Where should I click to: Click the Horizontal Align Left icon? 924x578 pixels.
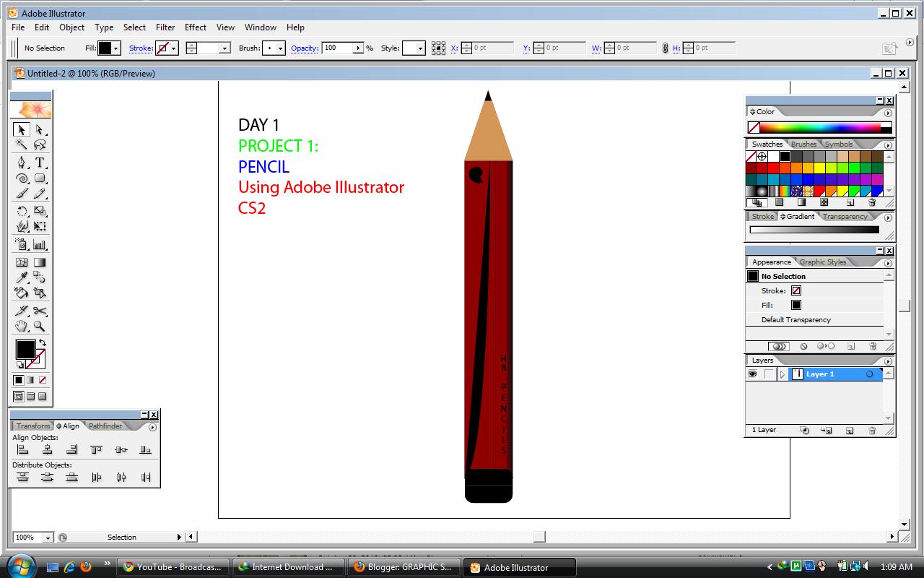22,449
